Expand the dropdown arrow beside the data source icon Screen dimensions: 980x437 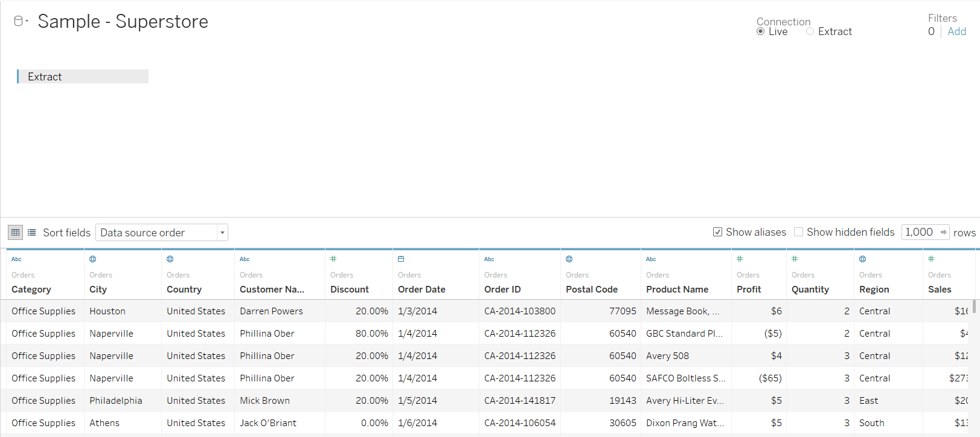coord(27,21)
